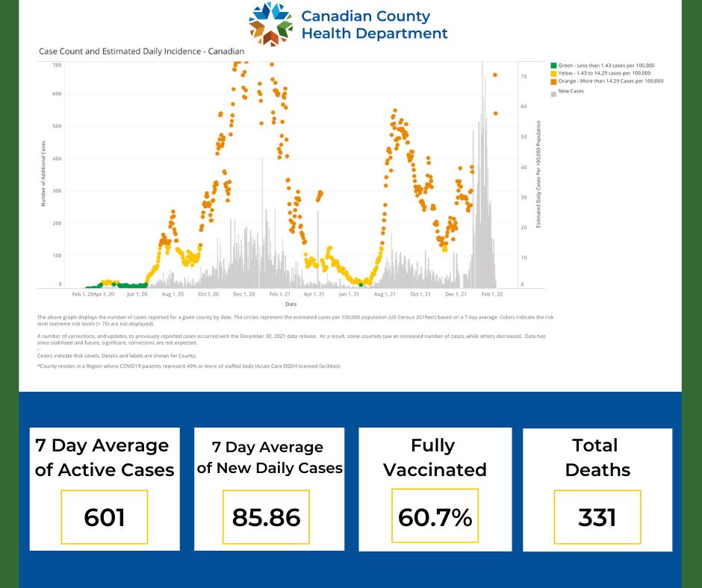
Task: Click the 60.7% fully vaccinated value box
Action: [435, 516]
